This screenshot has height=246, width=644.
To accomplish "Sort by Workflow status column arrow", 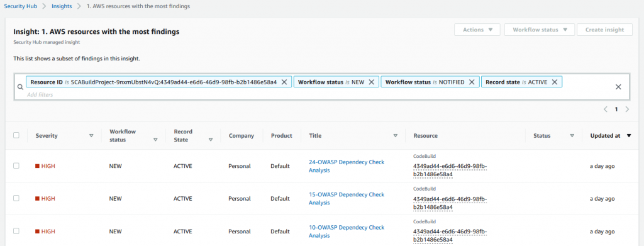I will [155, 140].
